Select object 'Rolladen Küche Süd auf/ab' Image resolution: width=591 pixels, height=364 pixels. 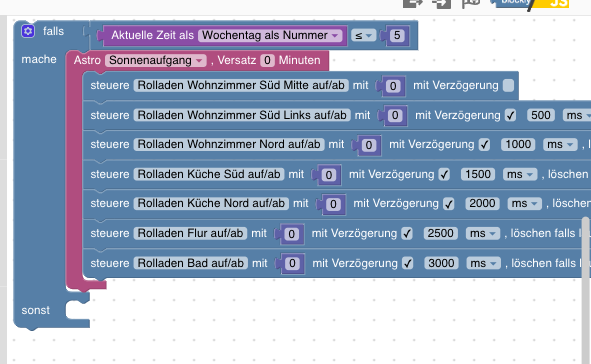click(x=209, y=174)
